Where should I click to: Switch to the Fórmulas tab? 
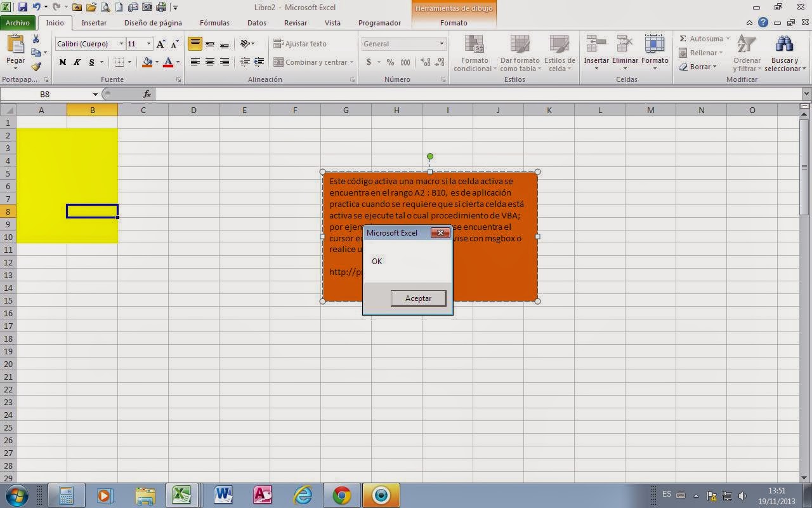(214, 23)
